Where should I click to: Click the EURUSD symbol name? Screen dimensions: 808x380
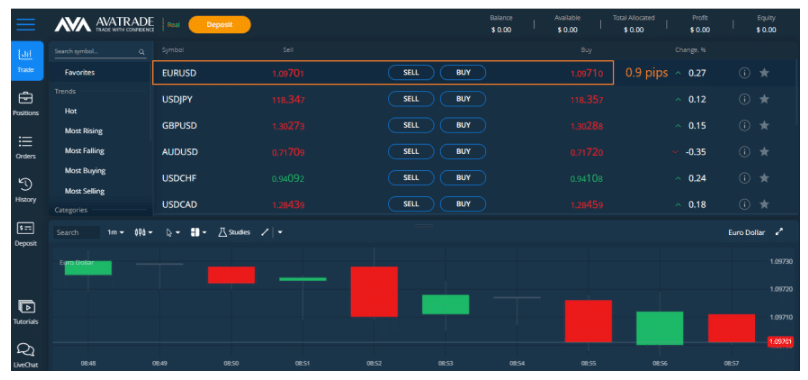pyautogui.click(x=179, y=73)
